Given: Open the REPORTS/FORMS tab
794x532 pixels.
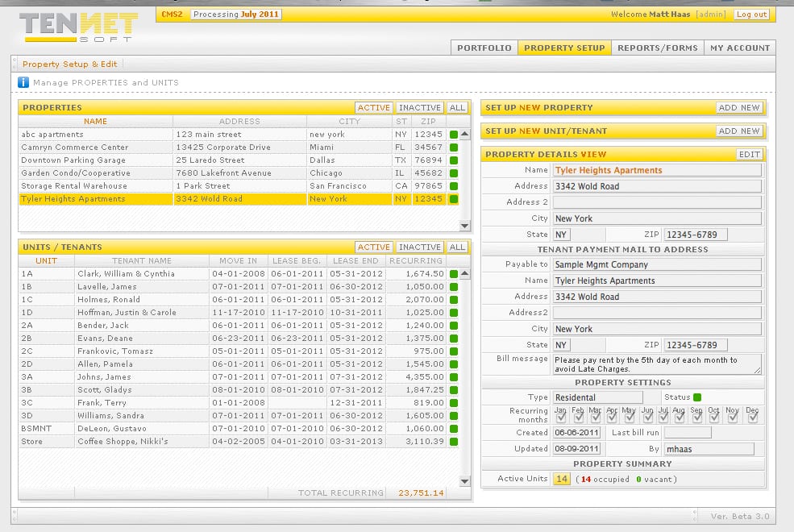Looking at the screenshot, I should point(657,48).
